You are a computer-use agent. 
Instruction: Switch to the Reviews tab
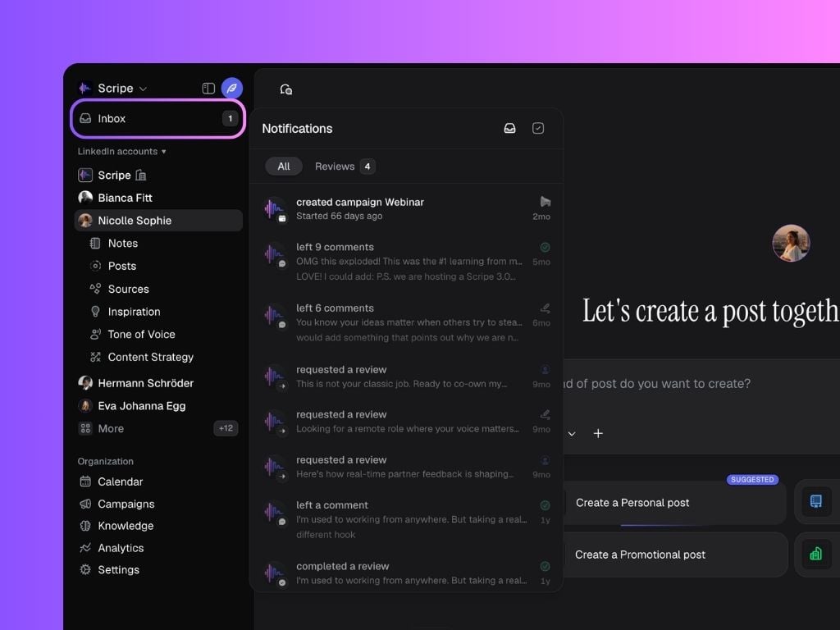click(345, 167)
